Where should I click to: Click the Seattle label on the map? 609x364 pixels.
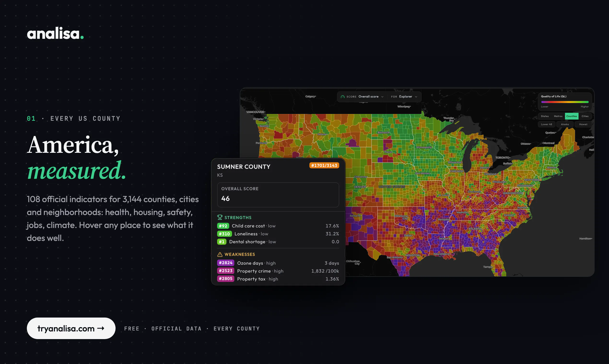click(x=264, y=126)
